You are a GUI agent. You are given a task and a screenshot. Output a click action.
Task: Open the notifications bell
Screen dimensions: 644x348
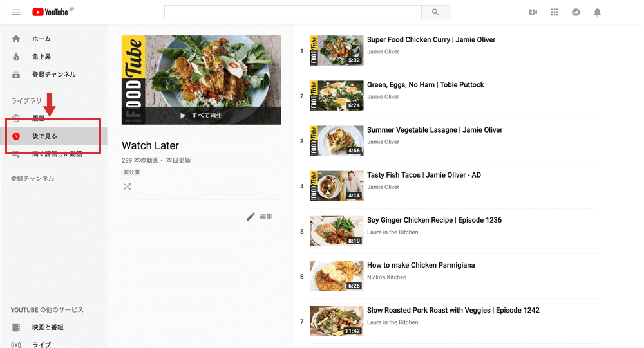pos(597,12)
